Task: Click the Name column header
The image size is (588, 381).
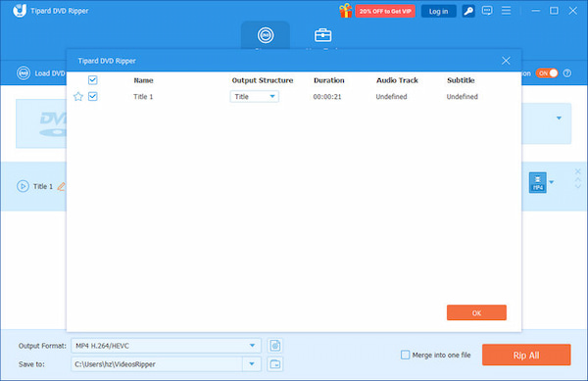Action: (x=143, y=80)
